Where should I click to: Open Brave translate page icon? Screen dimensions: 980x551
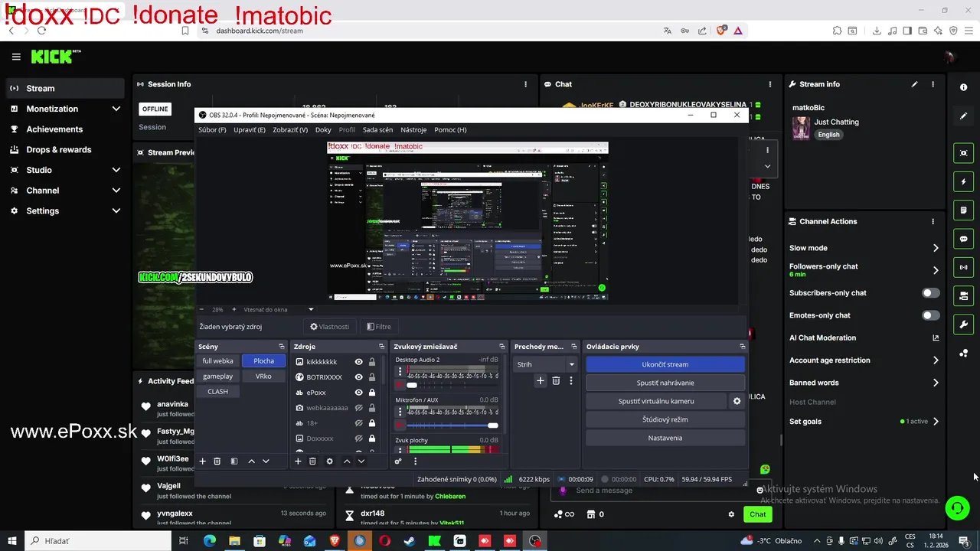(x=668, y=31)
